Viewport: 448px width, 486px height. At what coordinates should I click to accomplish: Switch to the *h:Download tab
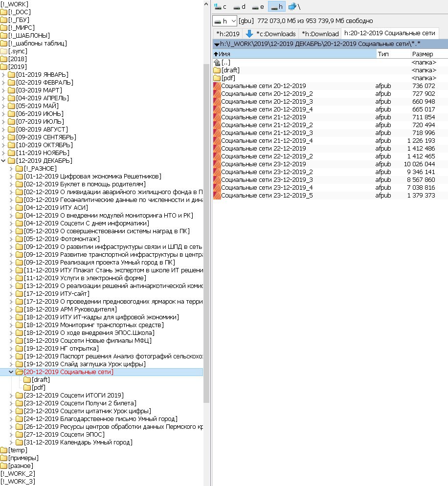[x=320, y=34]
